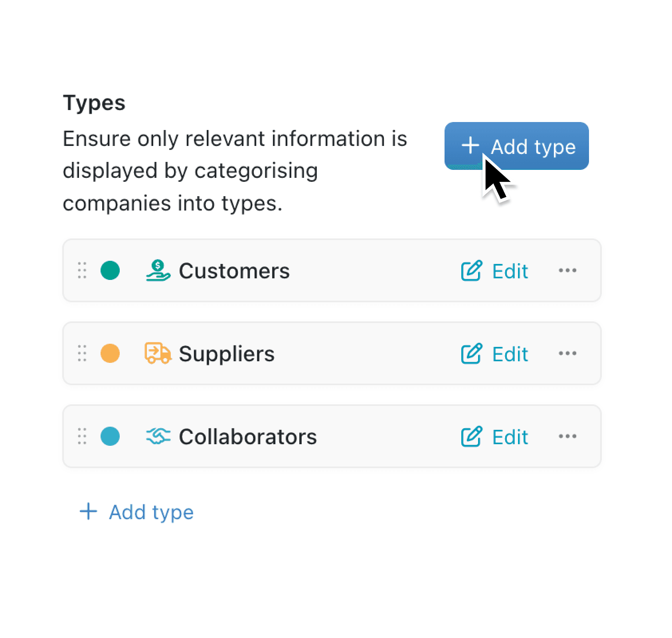Click the Suppliers delivery truck icon
Screen dimensions: 672x638
[157, 353]
